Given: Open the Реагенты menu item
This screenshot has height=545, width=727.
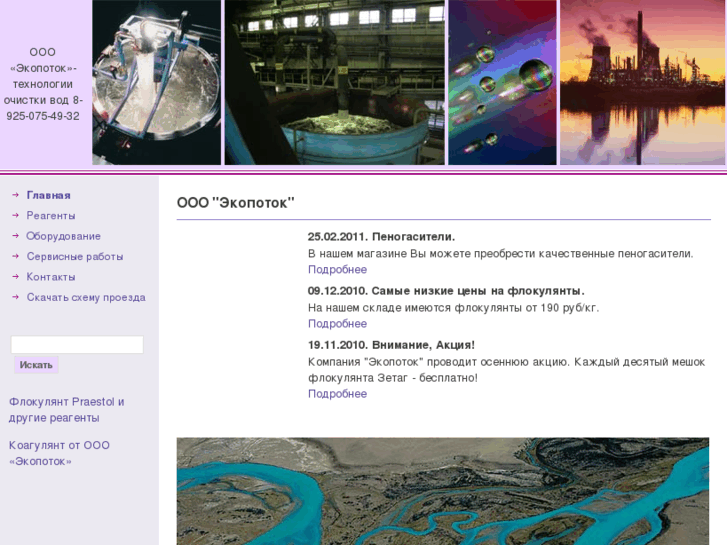Looking at the screenshot, I should coord(51,215).
